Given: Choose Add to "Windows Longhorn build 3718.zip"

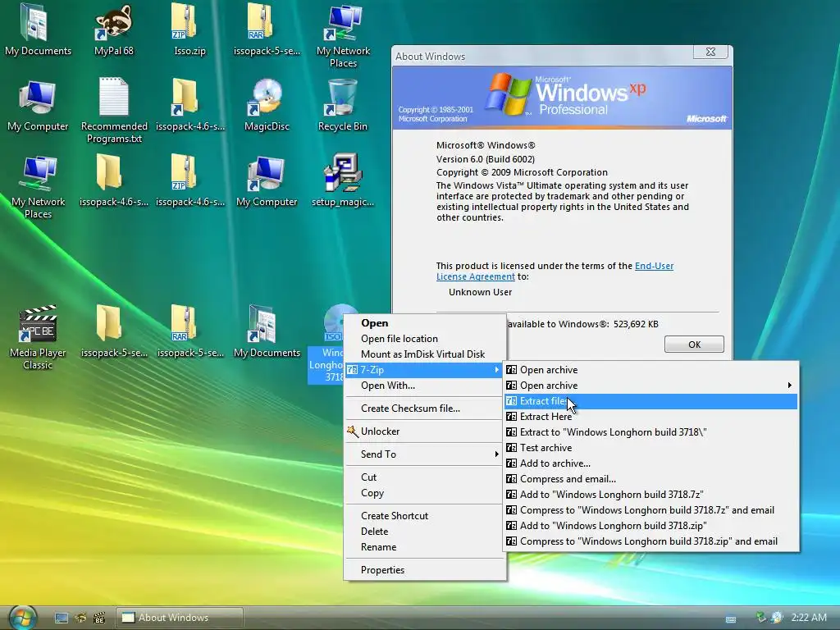Looking at the screenshot, I should tap(651, 526).
